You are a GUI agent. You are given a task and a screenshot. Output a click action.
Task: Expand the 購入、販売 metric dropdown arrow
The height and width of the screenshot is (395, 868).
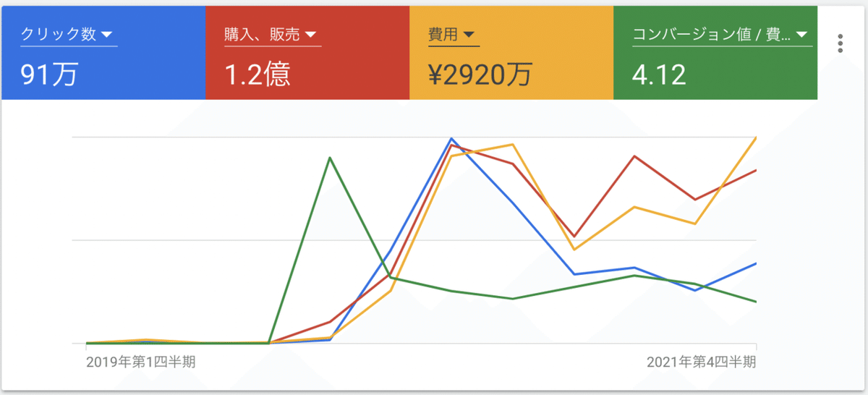click(310, 34)
